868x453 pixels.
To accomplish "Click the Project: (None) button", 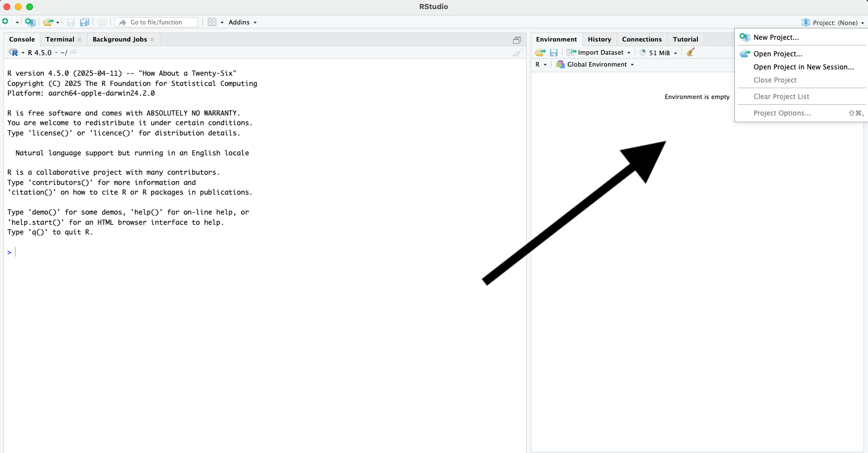I will (x=833, y=23).
